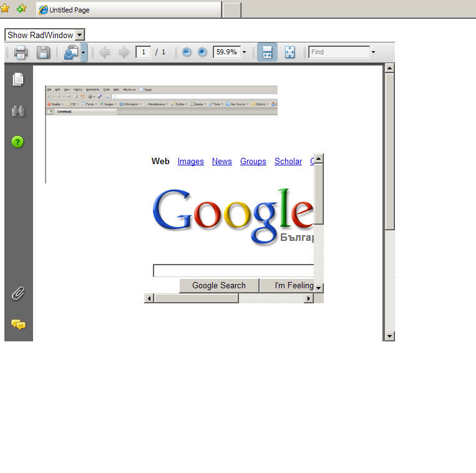Click the Google frame horizontal scroll thumb
The image size is (476, 473).
(x=197, y=298)
